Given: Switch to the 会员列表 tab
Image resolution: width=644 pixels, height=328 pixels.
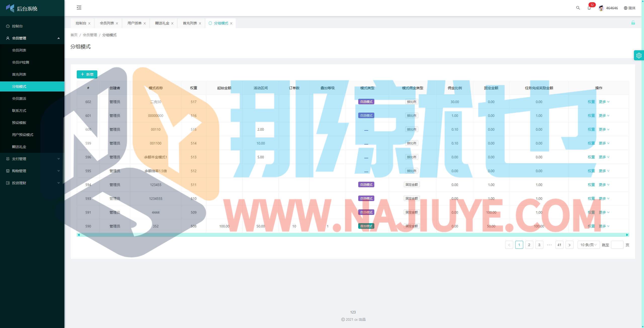Looking at the screenshot, I should [107, 23].
